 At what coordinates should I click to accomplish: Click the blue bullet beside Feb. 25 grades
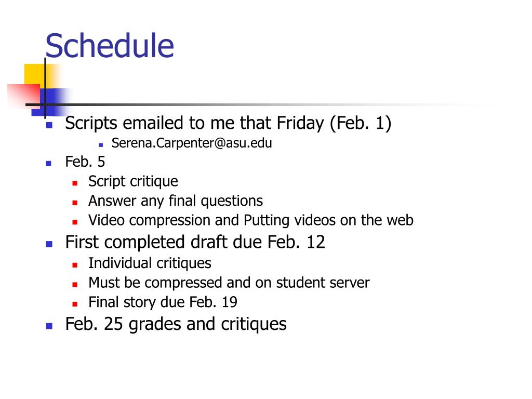click(x=49, y=326)
